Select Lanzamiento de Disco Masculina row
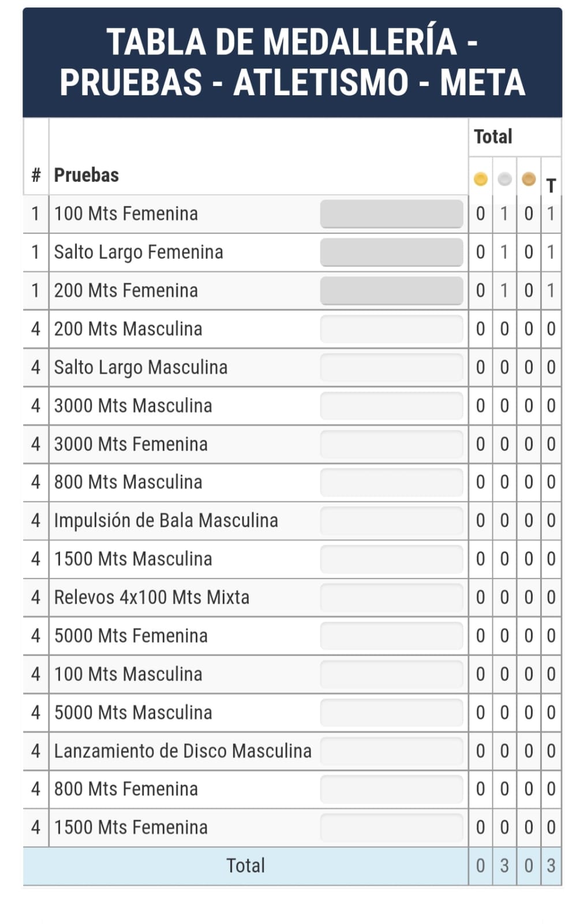This screenshot has width=584, height=924. pyautogui.click(x=292, y=751)
